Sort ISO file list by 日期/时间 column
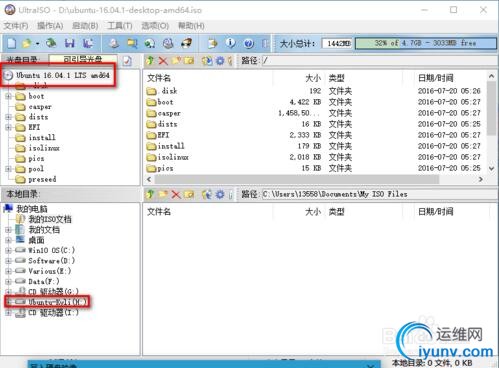 [x=435, y=78]
